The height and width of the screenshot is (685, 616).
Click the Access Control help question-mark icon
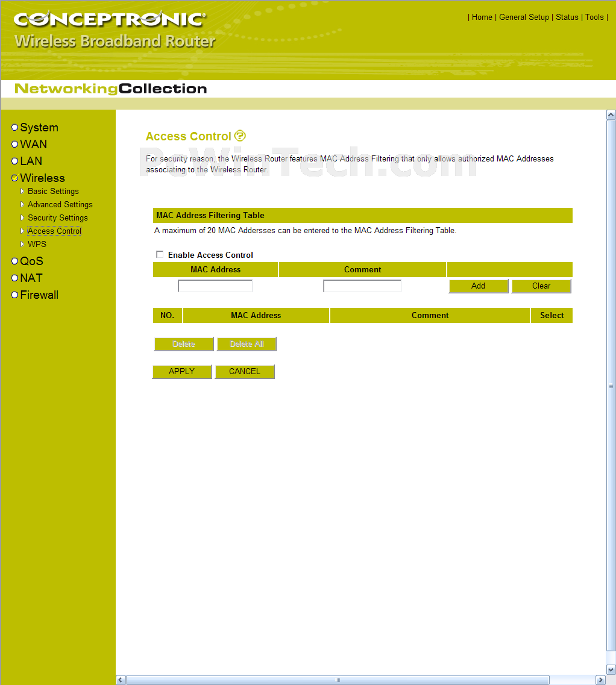coord(240,136)
